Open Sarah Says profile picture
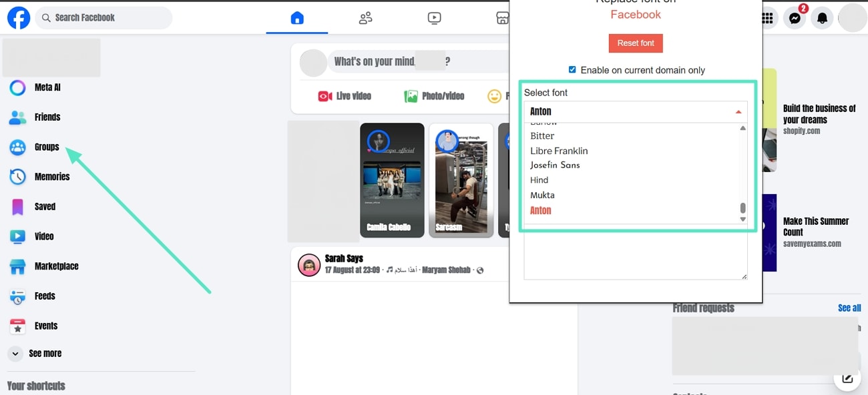 pos(308,265)
